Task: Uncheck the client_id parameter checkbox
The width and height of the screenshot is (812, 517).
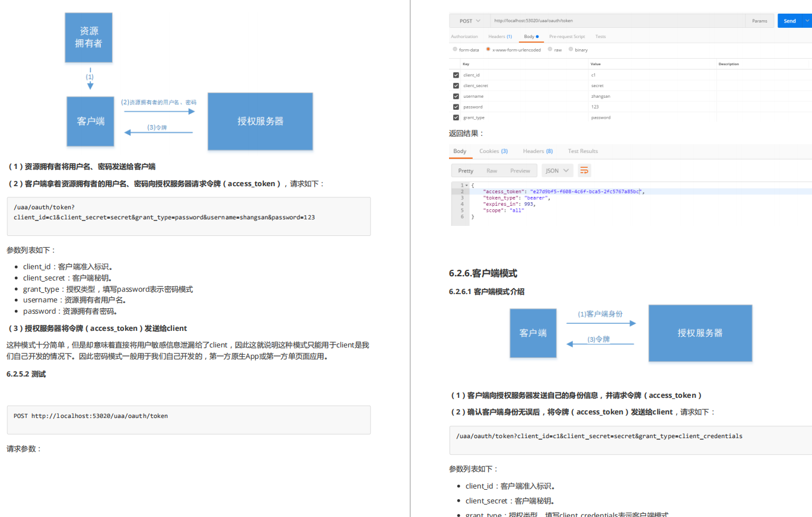Action: click(456, 75)
